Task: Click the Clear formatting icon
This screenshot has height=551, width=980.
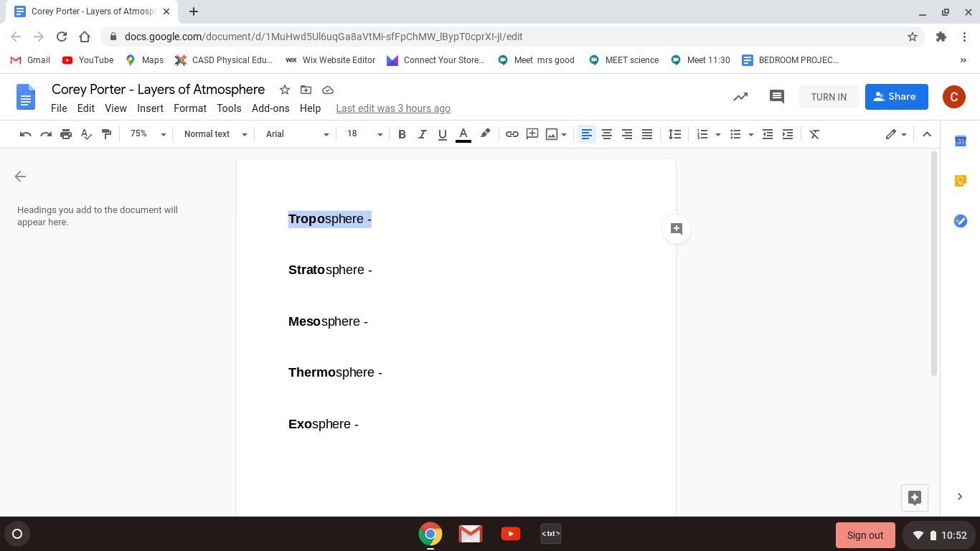Action: click(x=814, y=134)
